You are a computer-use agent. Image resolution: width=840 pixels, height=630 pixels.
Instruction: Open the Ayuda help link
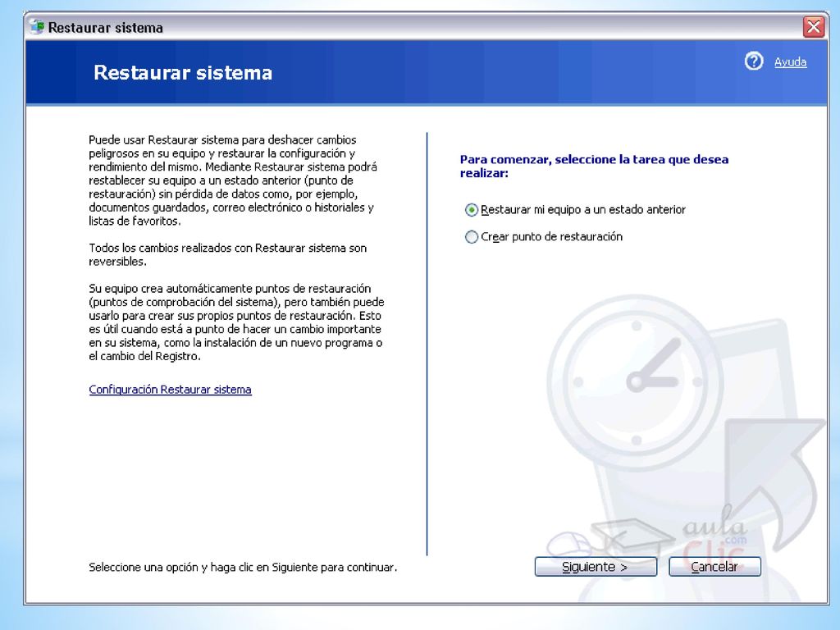coord(790,62)
